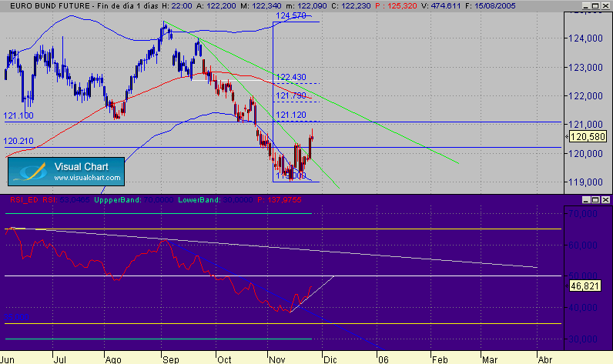The image size is (613, 364).
Task: Click the RSI_ED indicator name label
Action: pos(24,200)
